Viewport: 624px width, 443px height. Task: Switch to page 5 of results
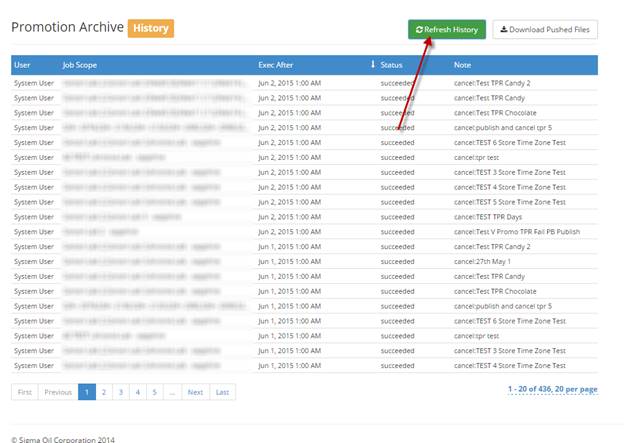coord(154,392)
